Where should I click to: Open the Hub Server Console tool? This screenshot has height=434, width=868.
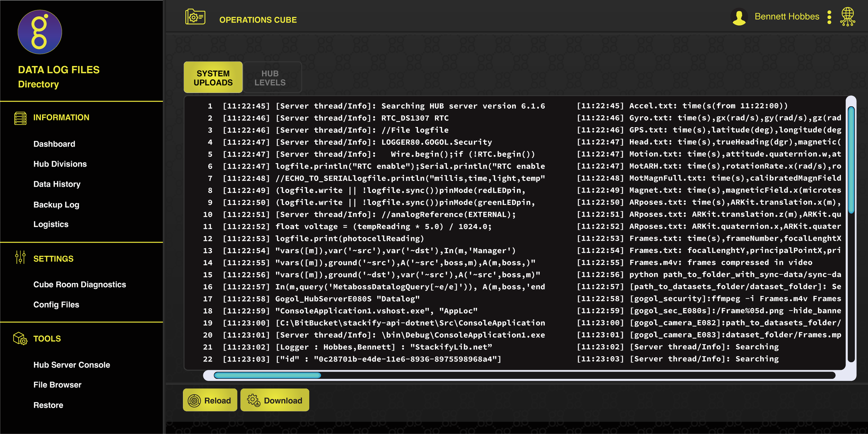coord(71,365)
